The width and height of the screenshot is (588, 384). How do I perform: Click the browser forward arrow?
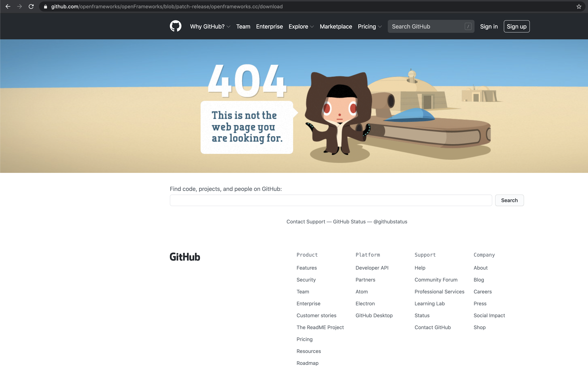pos(20,6)
